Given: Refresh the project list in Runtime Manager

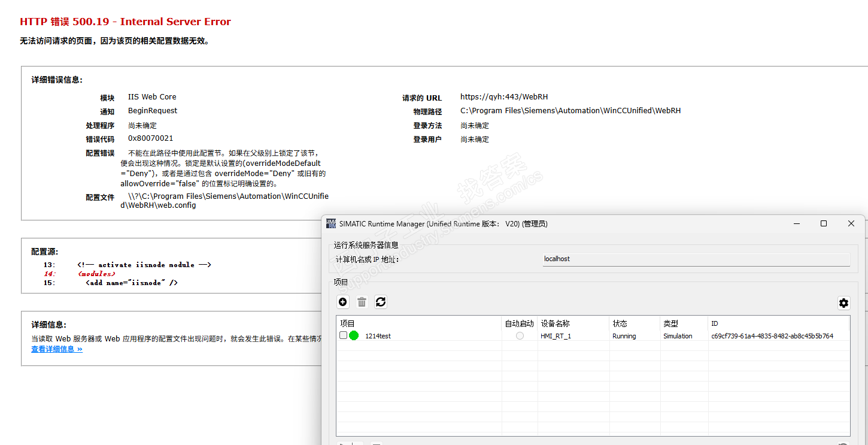Looking at the screenshot, I should [x=381, y=302].
